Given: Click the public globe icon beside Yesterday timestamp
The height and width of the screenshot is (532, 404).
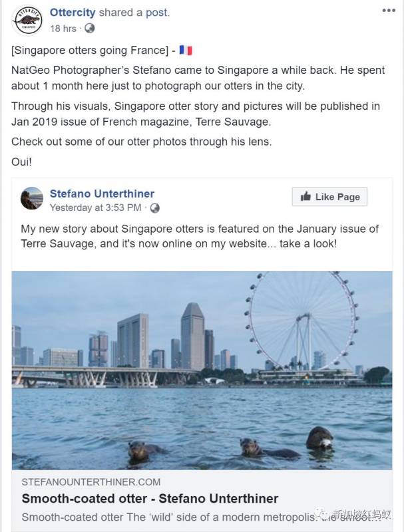Looking at the screenshot, I should 154,207.
